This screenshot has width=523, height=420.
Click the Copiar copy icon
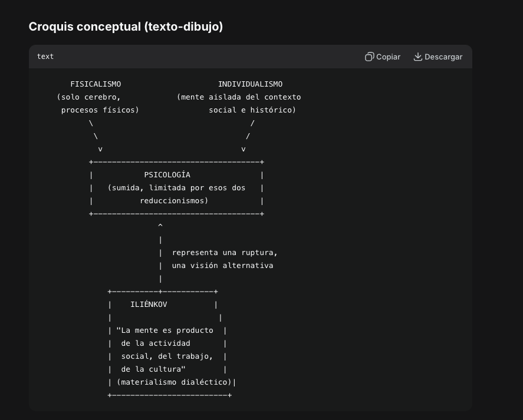[x=369, y=57]
